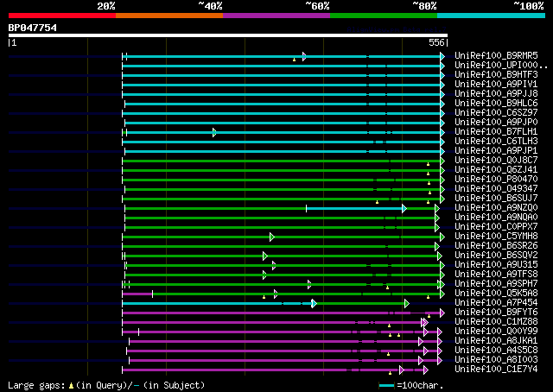553x392 pixels.
Task: Select the UniRef100_A8JKA1 label
Action: (496, 341)
